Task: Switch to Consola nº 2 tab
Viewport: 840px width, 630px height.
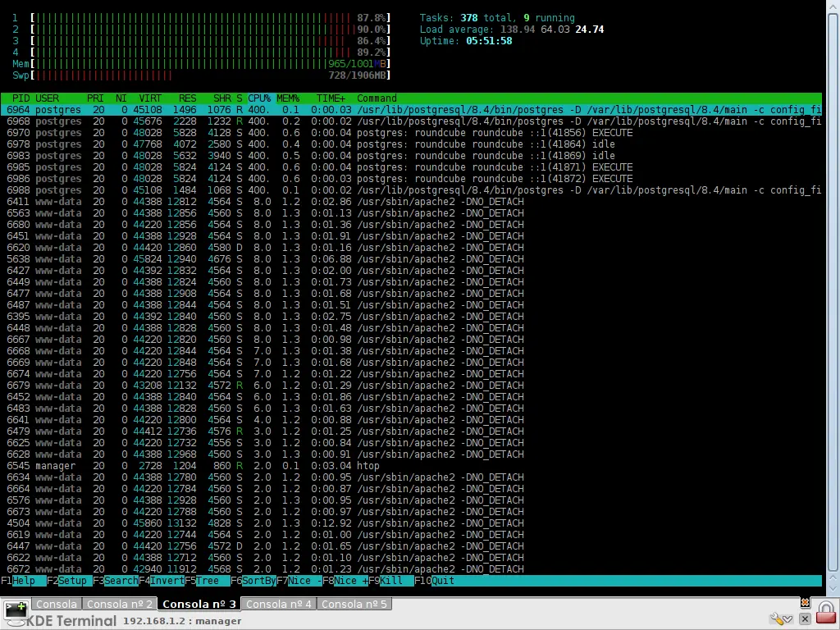Action: tap(120, 604)
